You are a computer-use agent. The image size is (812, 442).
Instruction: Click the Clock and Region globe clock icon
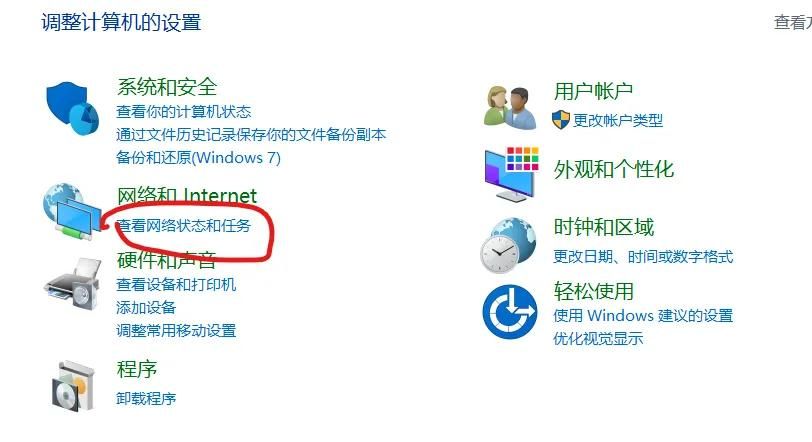[x=509, y=245]
